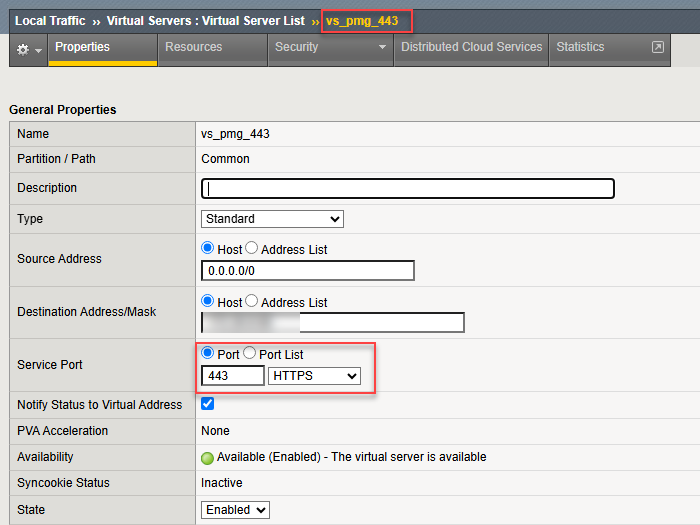
Task: Open the State dropdown showing Enabled
Action: pos(236,510)
